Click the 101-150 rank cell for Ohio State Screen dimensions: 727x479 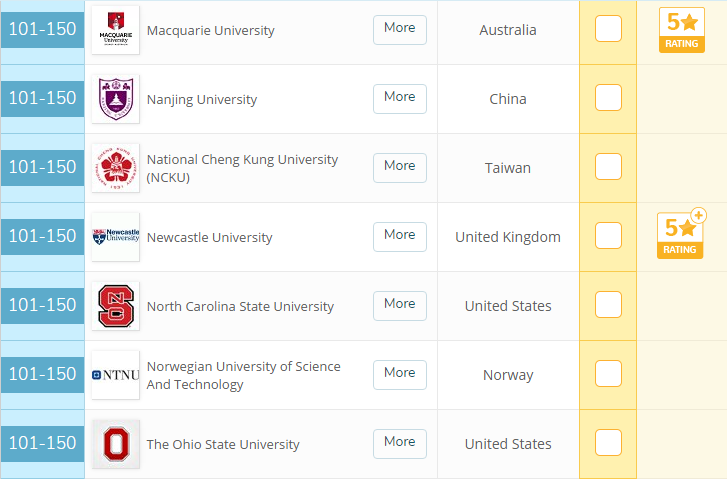pyautogui.click(x=42, y=443)
